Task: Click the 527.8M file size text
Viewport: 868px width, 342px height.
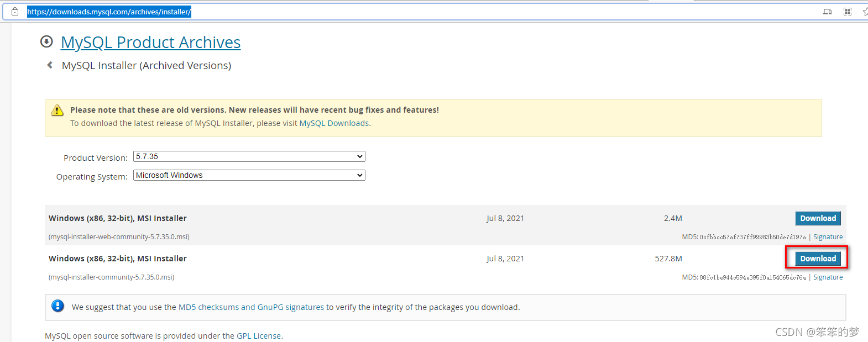Action: point(668,259)
